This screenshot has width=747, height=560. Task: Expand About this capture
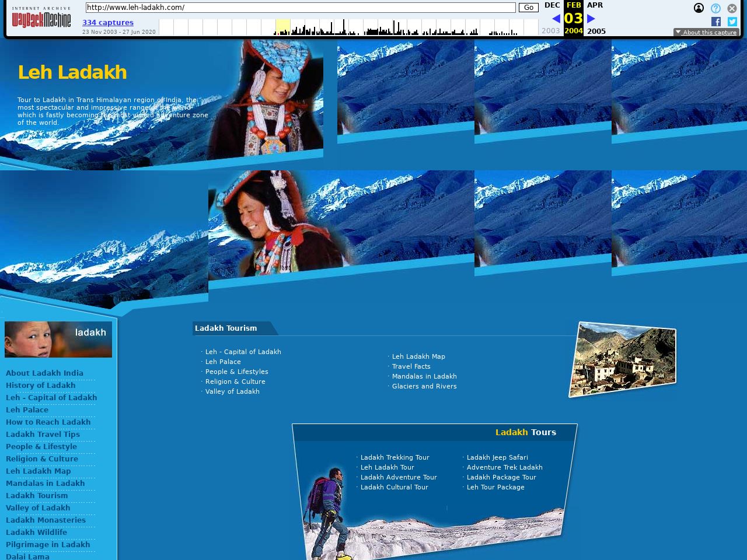[706, 32]
